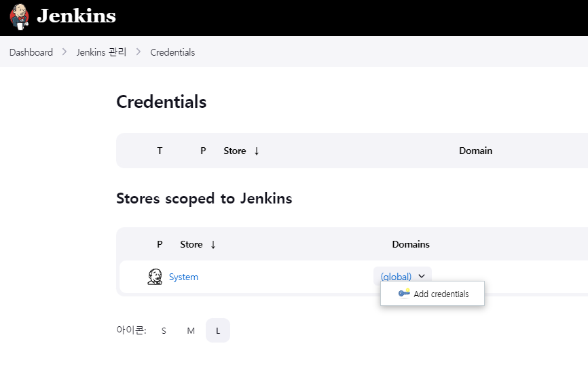588x388 pixels.
Task: Set icon size to M
Action: pos(191,330)
